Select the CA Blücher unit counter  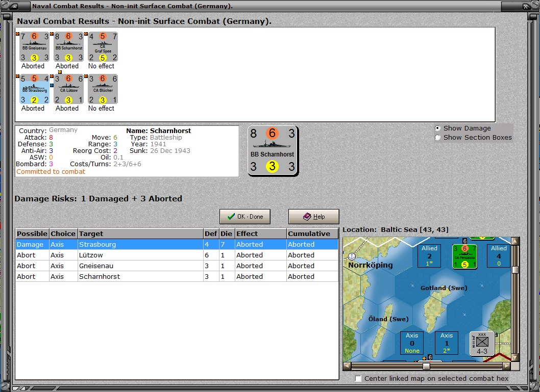103,89
